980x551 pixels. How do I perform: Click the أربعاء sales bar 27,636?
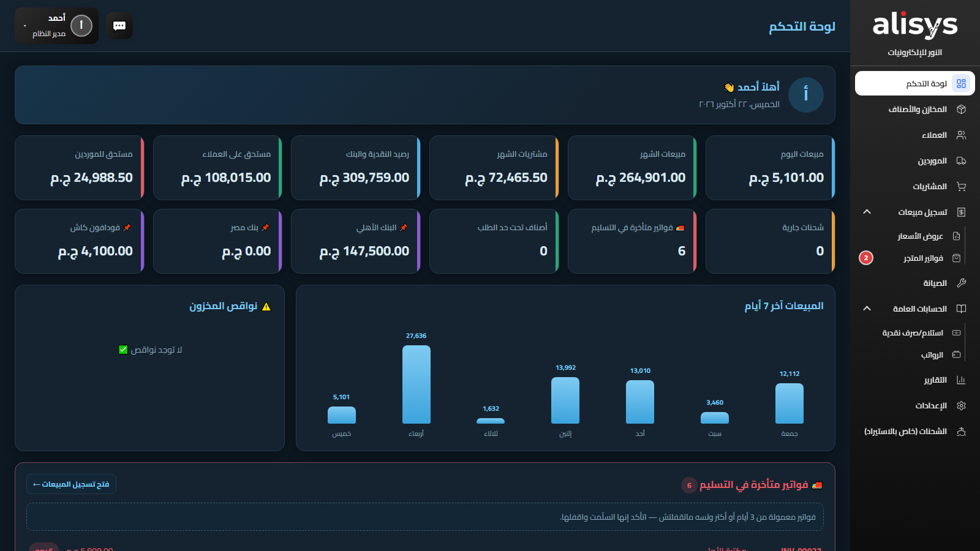click(x=417, y=384)
